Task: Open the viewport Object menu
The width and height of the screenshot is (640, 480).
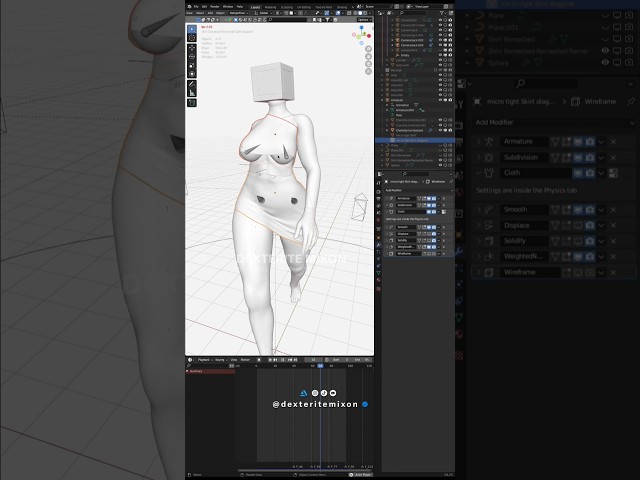Action: point(220,13)
